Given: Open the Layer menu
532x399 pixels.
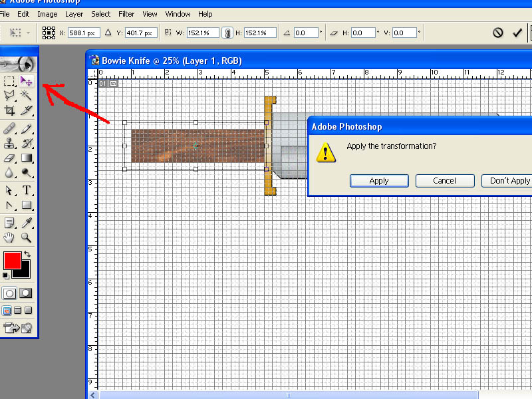Looking at the screenshot, I should point(74,14).
